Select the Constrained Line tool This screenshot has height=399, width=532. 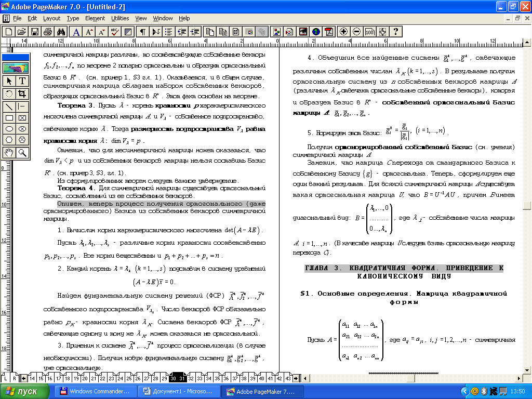point(22,107)
